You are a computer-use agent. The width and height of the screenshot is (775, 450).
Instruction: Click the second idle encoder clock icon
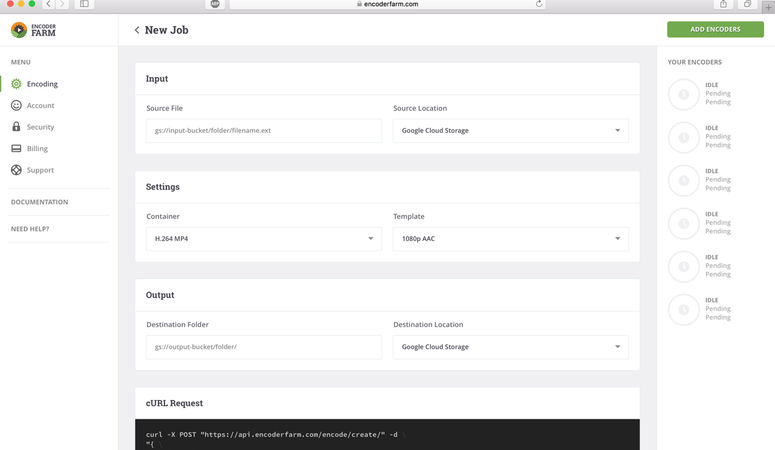(x=684, y=137)
